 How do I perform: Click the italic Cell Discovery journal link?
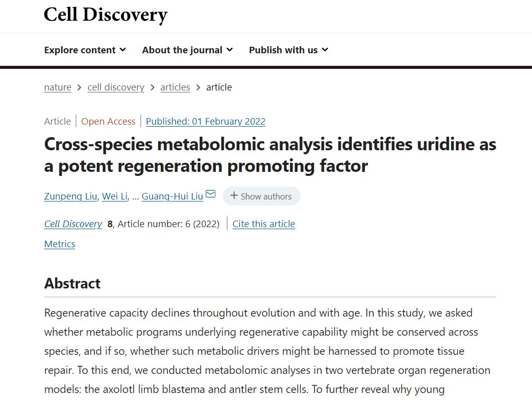point(73,224)
